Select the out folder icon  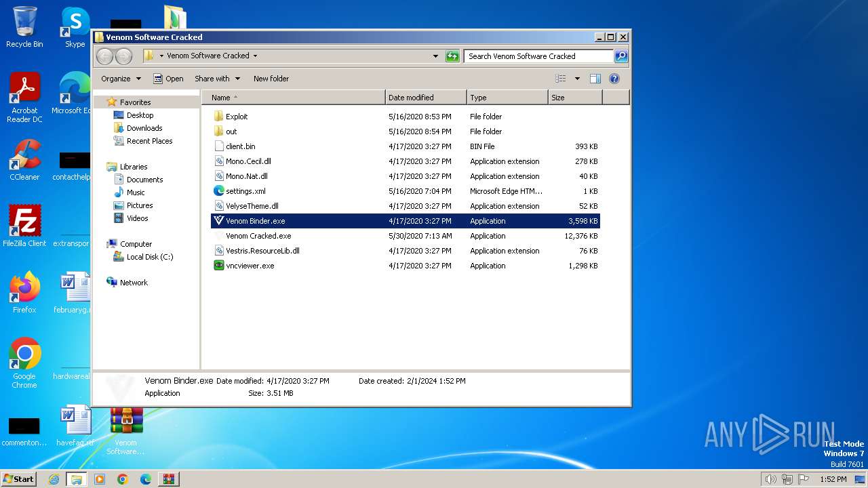[x=218, y=131]
